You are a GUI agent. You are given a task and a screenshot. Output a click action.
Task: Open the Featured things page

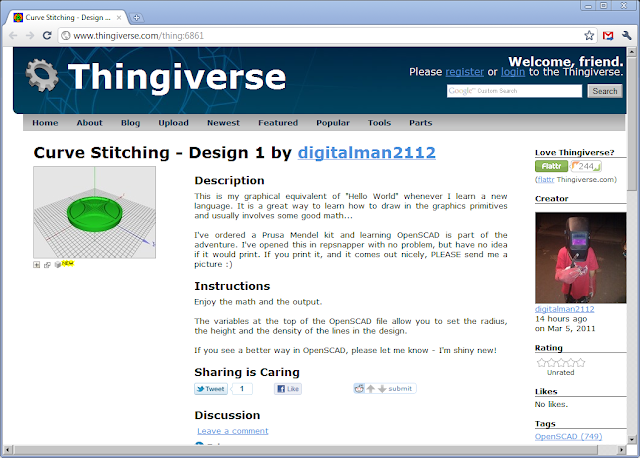tap(278, 123)
